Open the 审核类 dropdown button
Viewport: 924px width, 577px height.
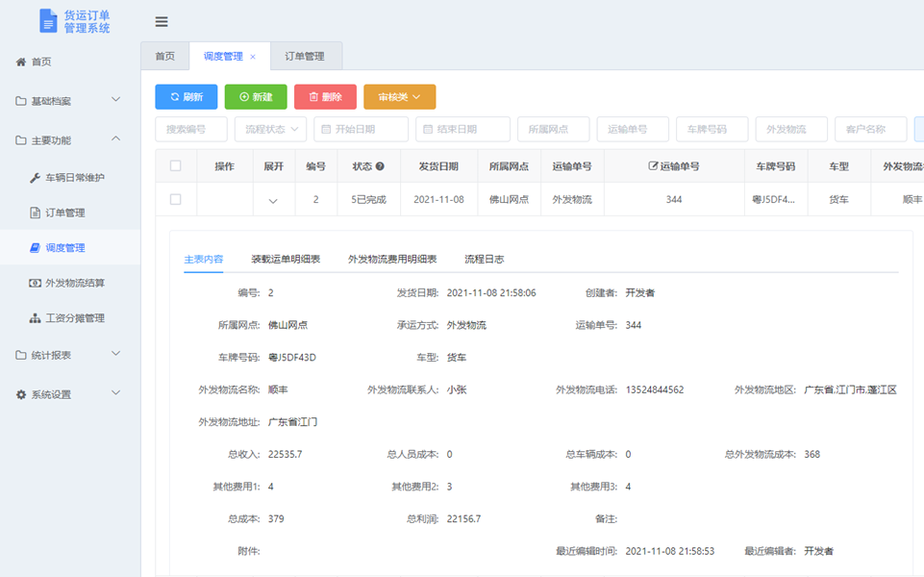400,97
